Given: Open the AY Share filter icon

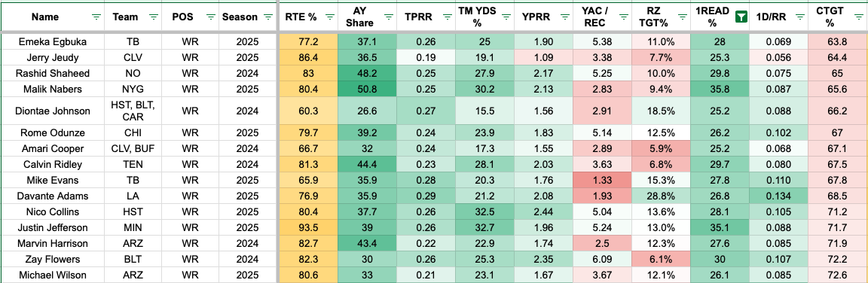Looking at the screenshot, I should (x=387, y=17).
